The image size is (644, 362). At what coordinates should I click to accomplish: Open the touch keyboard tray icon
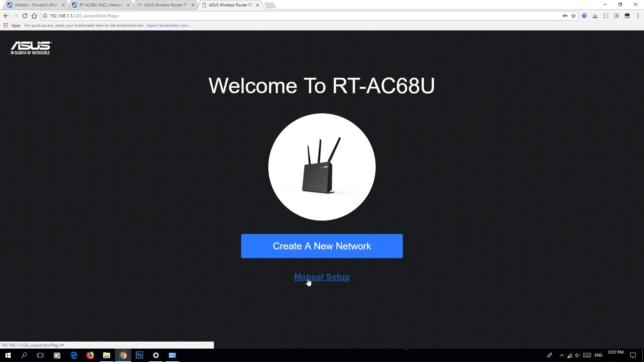(x=587, y=355)
